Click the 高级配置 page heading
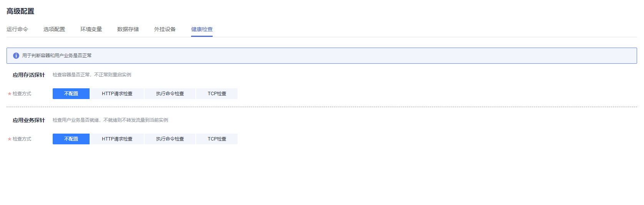This screenshot has height=205, width=644. pos(20,11)
